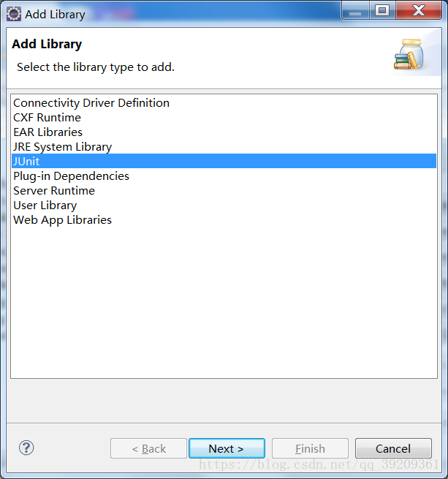
Task: Pick User Library entry
Action: pos(224,205)
